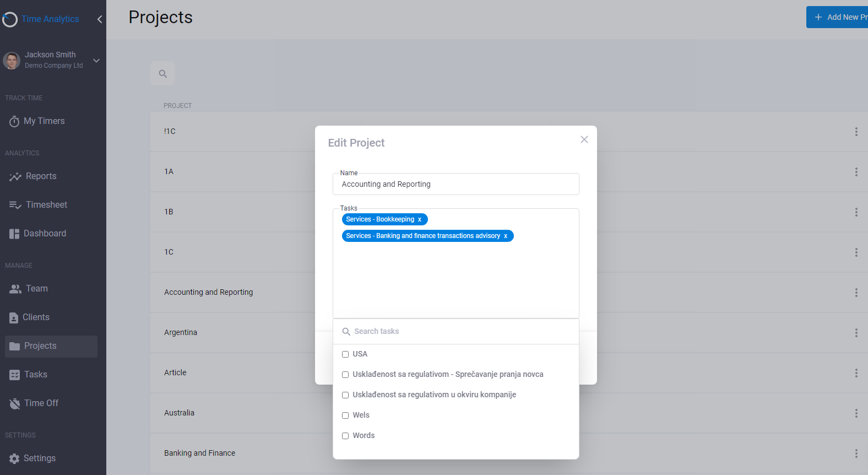Screen dimensions: 868x475
Task: Collapse the sidebar with the chevron arrow
Action: [100, 19]
